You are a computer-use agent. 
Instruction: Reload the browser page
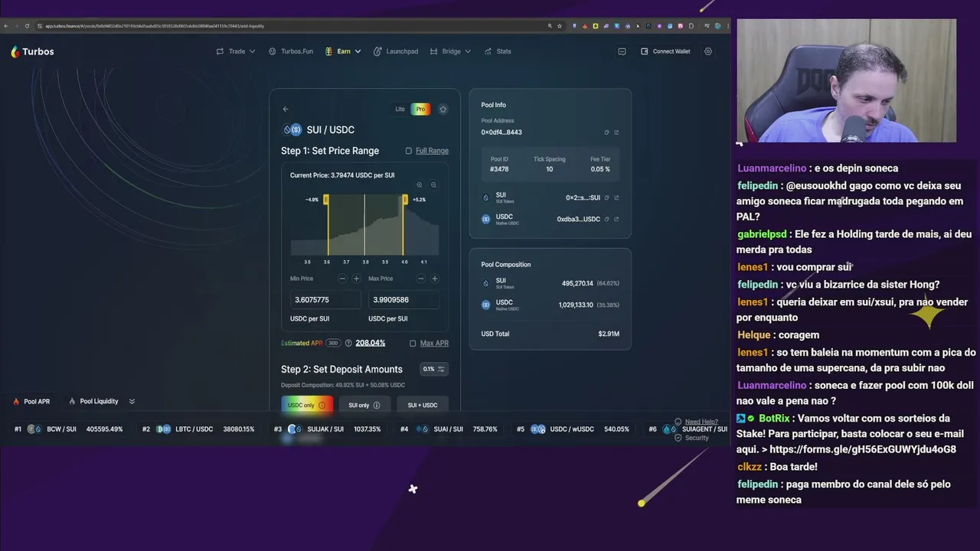[27, 26]
